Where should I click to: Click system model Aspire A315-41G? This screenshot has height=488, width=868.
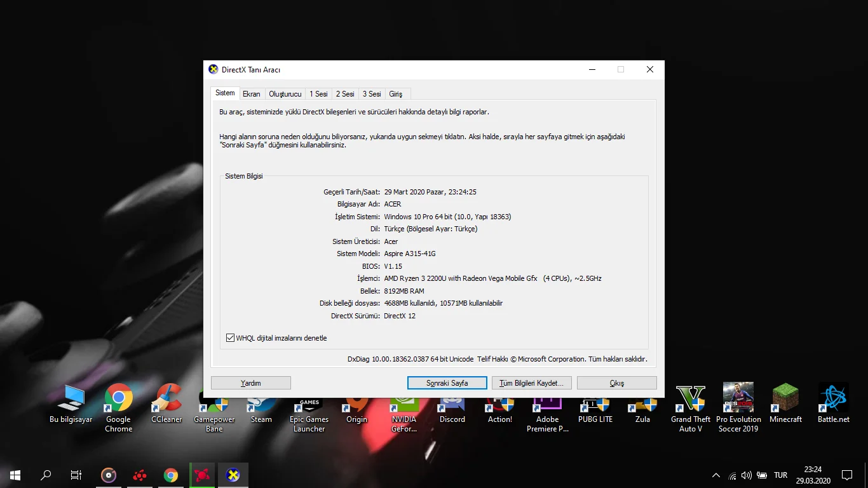coord(410,254)
